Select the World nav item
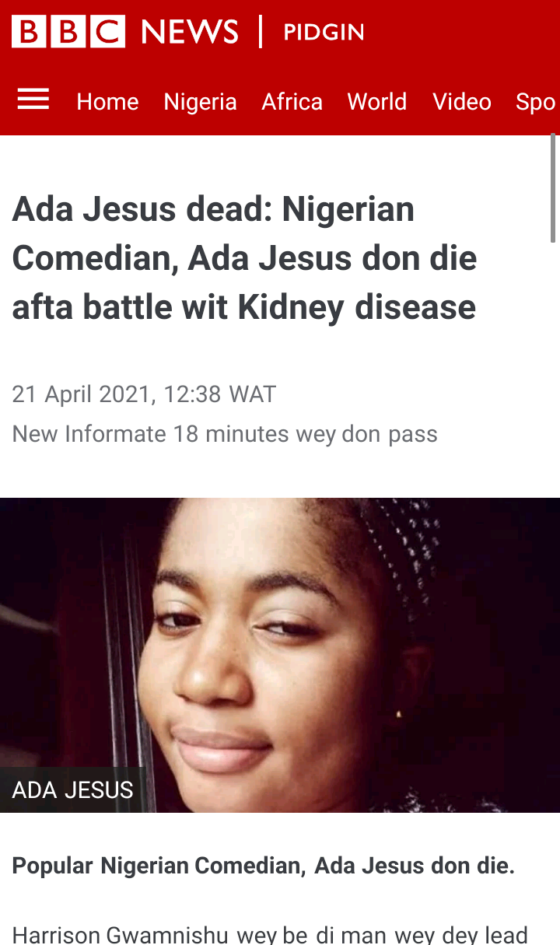Screen dimensions: 560x945 [376, 102]
